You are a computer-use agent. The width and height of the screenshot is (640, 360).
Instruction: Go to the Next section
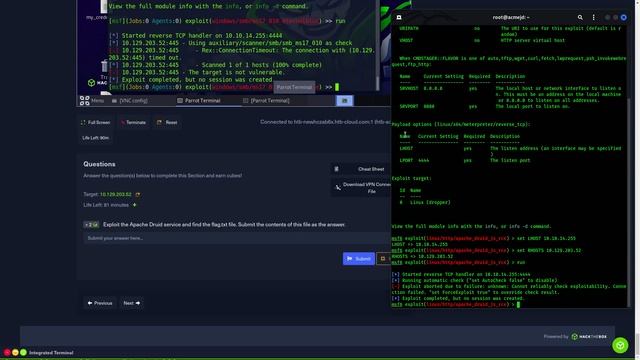[131, 303]
